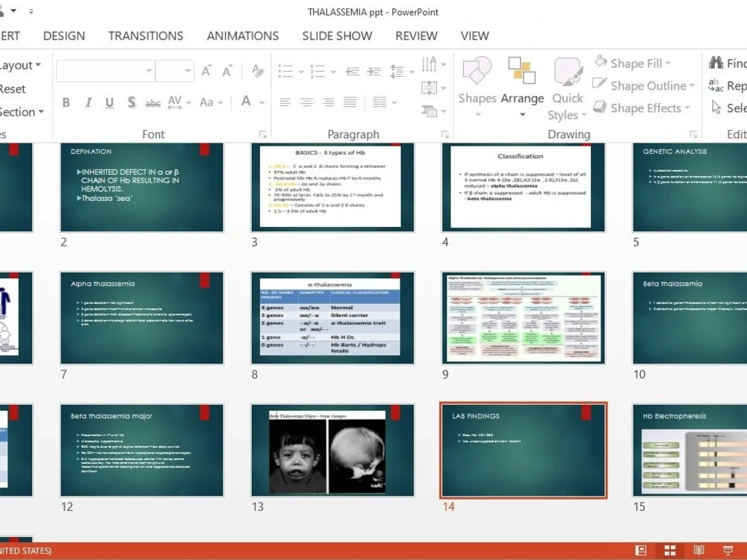Click the Reset button
The width and height of the screenshot is (747, 560).
(x=11, y=89)
